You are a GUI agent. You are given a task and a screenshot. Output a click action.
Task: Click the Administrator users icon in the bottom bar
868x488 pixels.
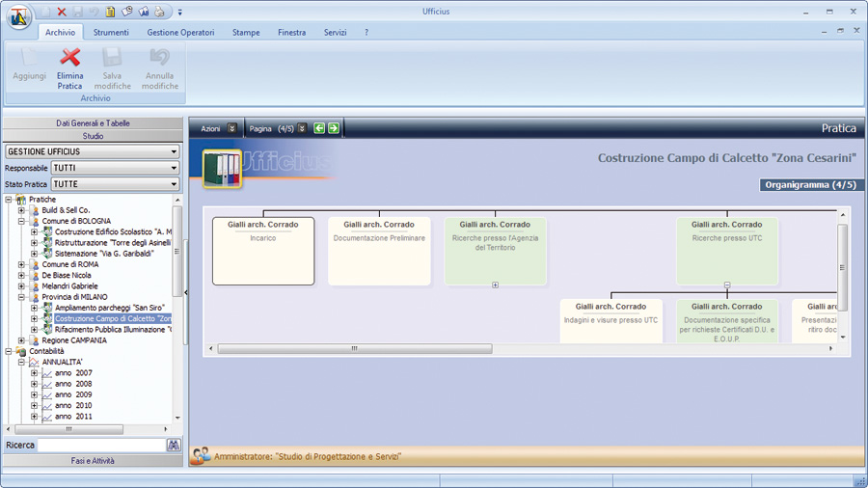click(x=201, y=455)
